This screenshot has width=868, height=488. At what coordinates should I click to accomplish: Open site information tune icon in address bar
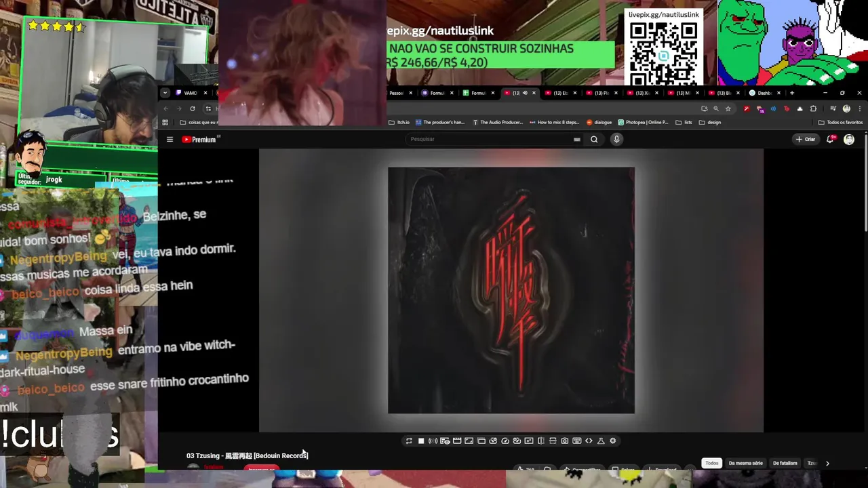[208, 108]
